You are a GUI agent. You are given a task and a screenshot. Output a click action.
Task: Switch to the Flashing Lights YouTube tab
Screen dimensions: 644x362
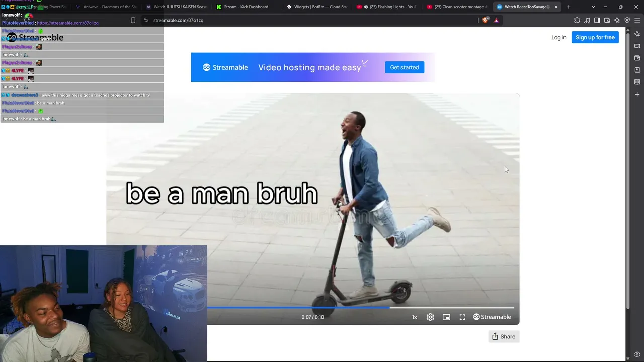(x=386, y=7)
